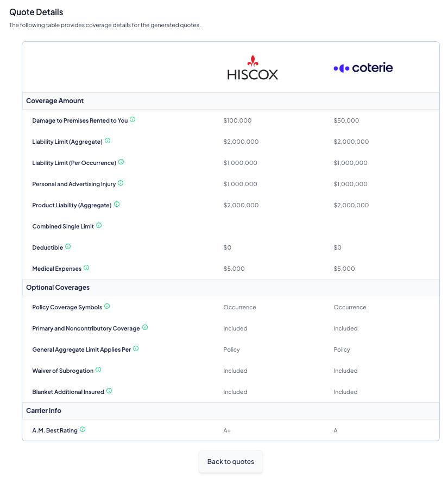Click Coterie Policy aggregate limit value
The image size is (448, 477).
pyautogui.click(x=342, y=349)
